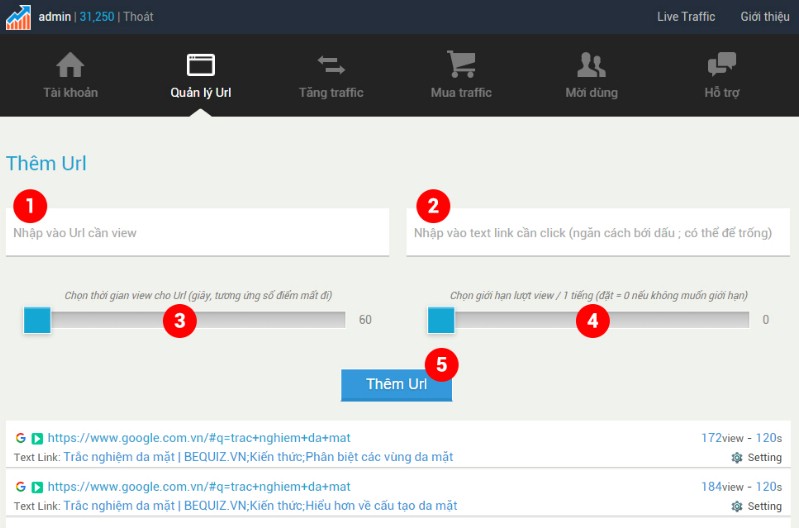Click the blue Thêm Url button
The image size is (799, 528).
[x=396, y=385]
